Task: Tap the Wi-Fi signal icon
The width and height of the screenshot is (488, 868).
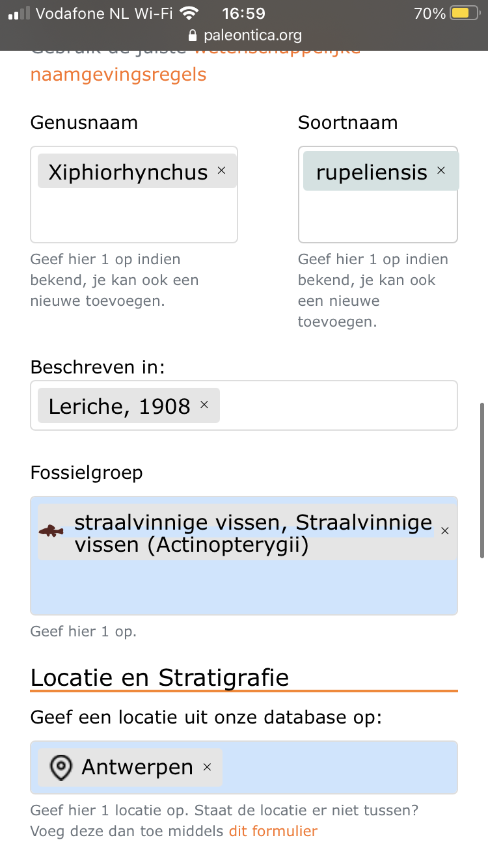Action: click(x=189, y=13)
